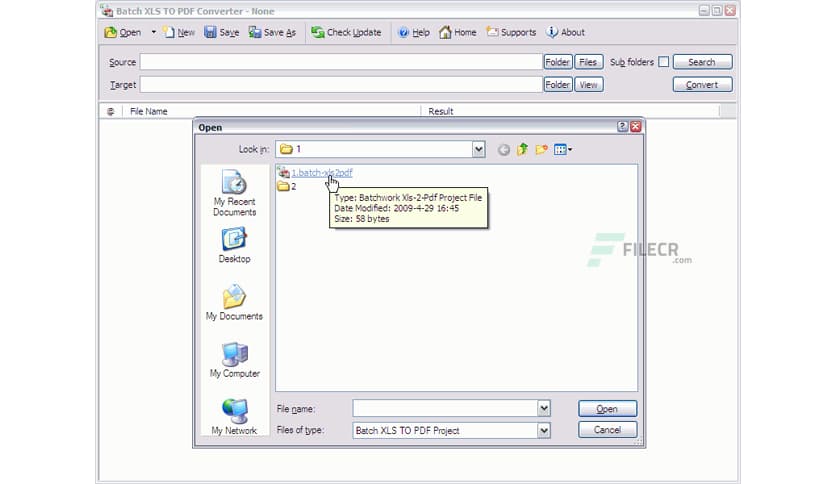
Task: Close the Open dialog with X
Action: (x=636, y=126)
